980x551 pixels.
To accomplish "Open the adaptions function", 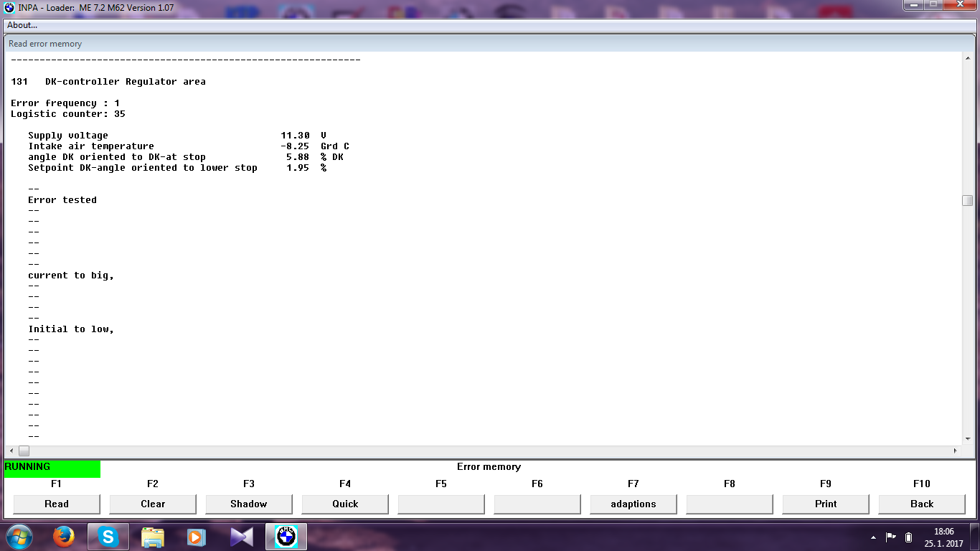I will tap(633, 504).
